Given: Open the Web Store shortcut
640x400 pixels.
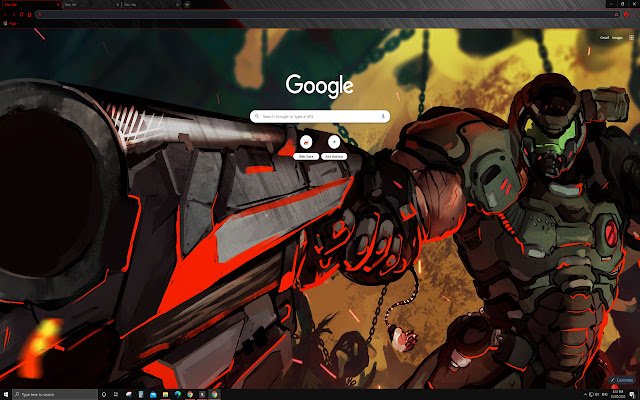Looking at the screenshot, I should 306,147.
